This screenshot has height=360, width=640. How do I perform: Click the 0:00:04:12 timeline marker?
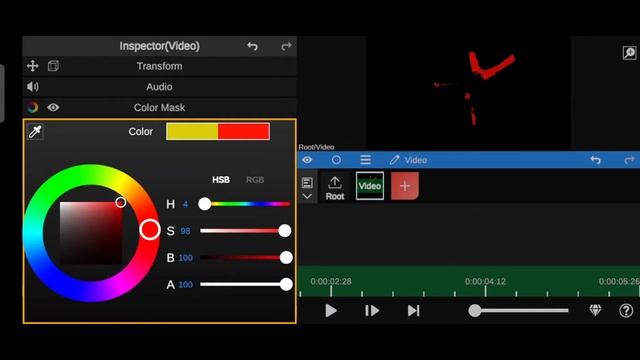[485, 282]
